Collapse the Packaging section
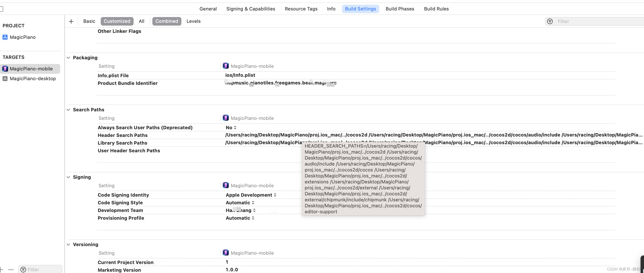The height and width of the screenshot is (273, 644). point(68,58)
